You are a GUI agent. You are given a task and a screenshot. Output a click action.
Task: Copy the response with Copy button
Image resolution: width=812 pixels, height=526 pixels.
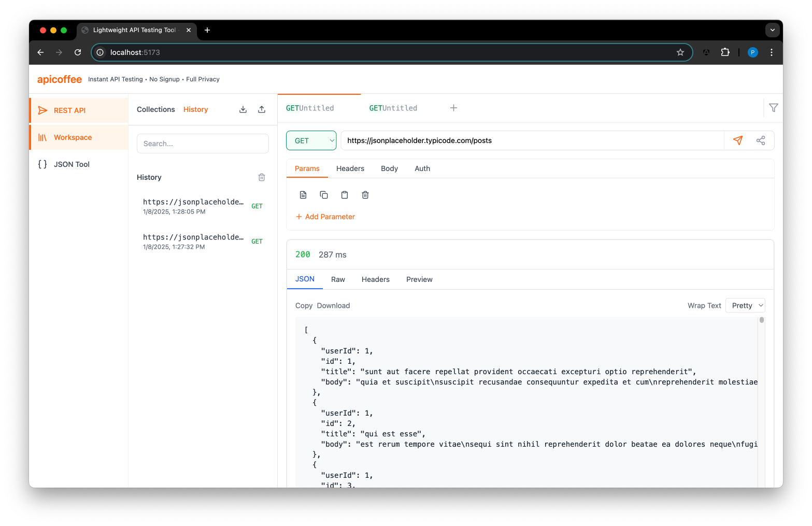coord(304,306)
